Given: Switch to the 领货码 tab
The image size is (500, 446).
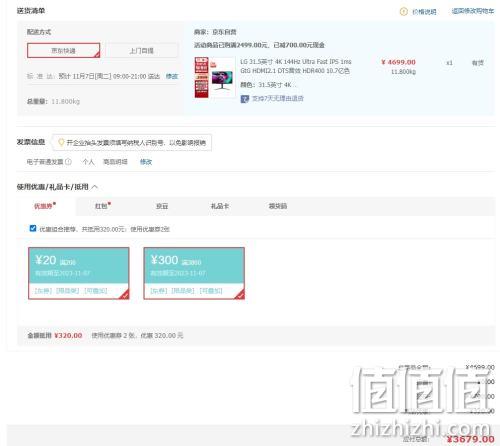Looking at the screenshot, I should click(x=278, y=206).
